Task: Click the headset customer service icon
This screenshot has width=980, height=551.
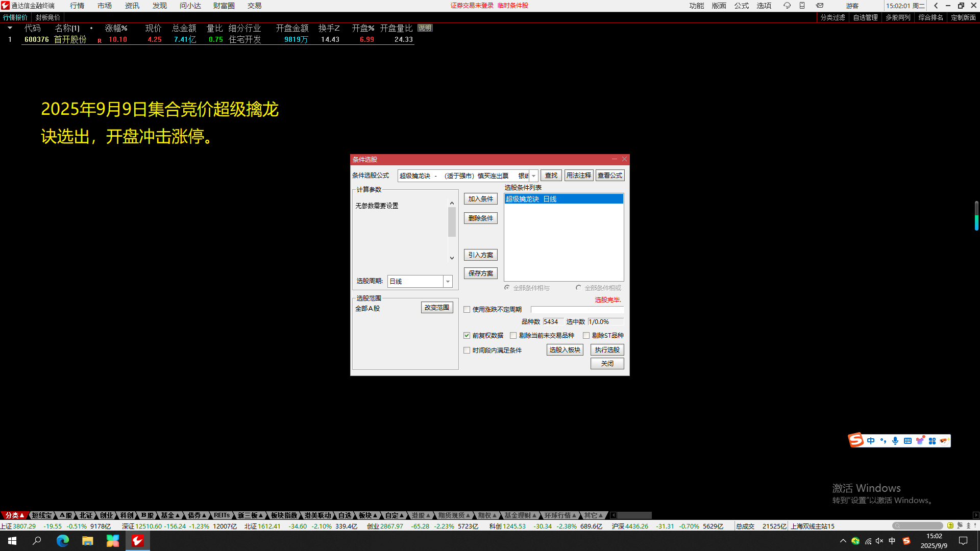Action: click(787, 6)
